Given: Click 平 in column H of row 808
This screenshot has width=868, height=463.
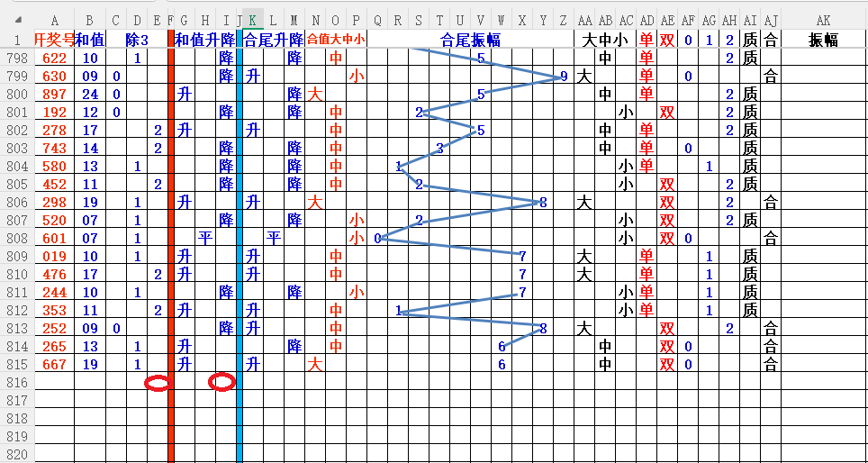Looking at the screenshot, I should [x=204, y=239].
